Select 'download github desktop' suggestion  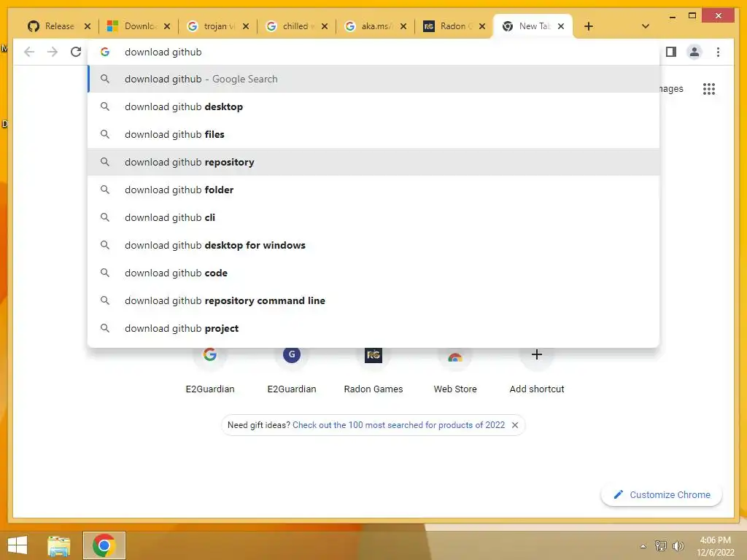coord(373,106)
